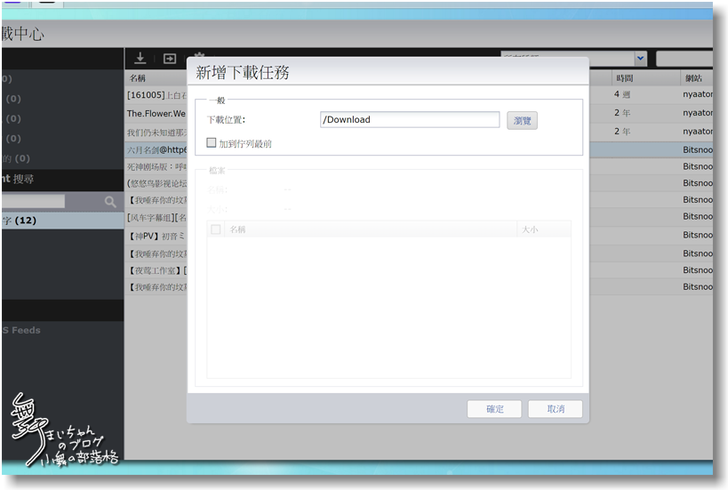Confirm with the 確定 button
Image resolution: width=728 pixels, height=490 pixels.
click(x=494, y=409)
